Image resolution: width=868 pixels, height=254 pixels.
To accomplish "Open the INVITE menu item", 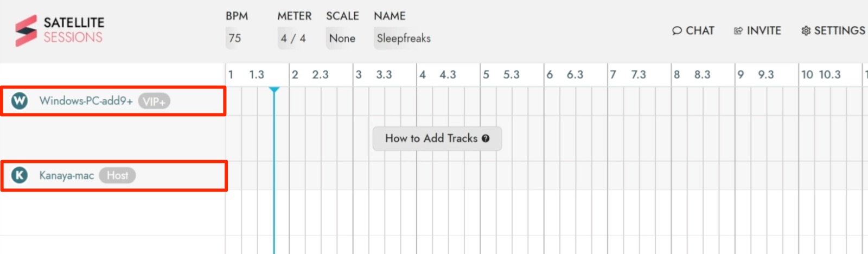I will [x=757, y=31].
